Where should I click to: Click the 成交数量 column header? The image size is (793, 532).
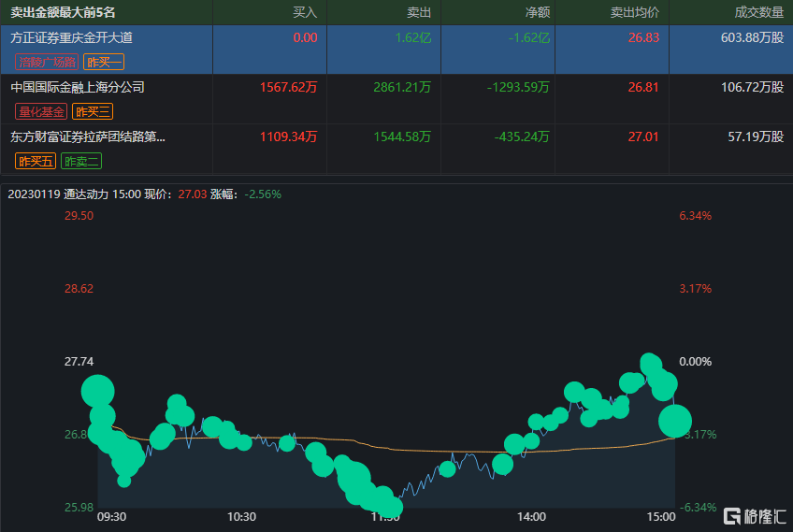(759, 13)
